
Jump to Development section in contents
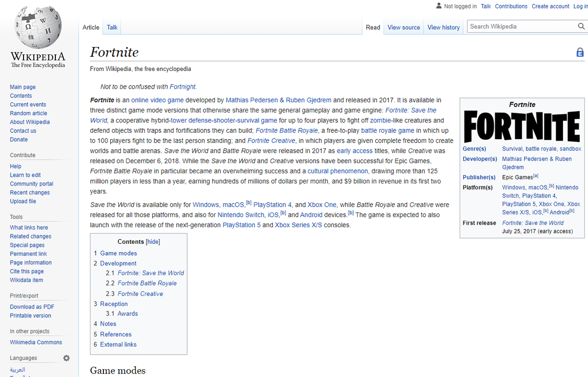click(118, 263)
